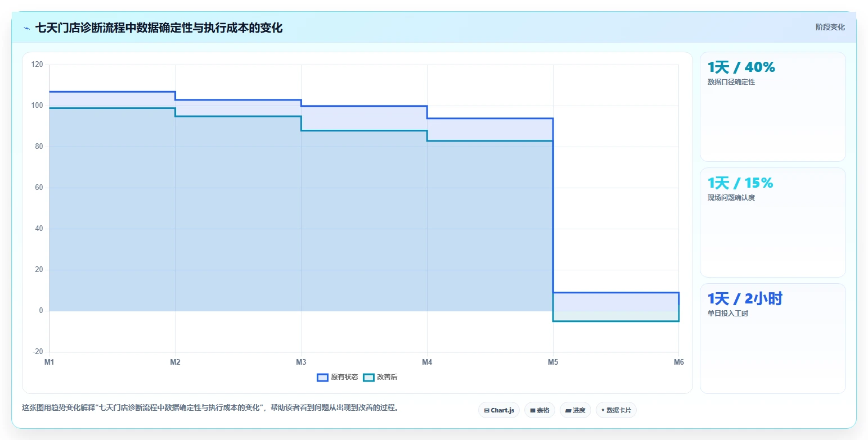Click the chart title 七天门店诊断流程
This screenshot has height=440, width=868.
coord(159,28)
